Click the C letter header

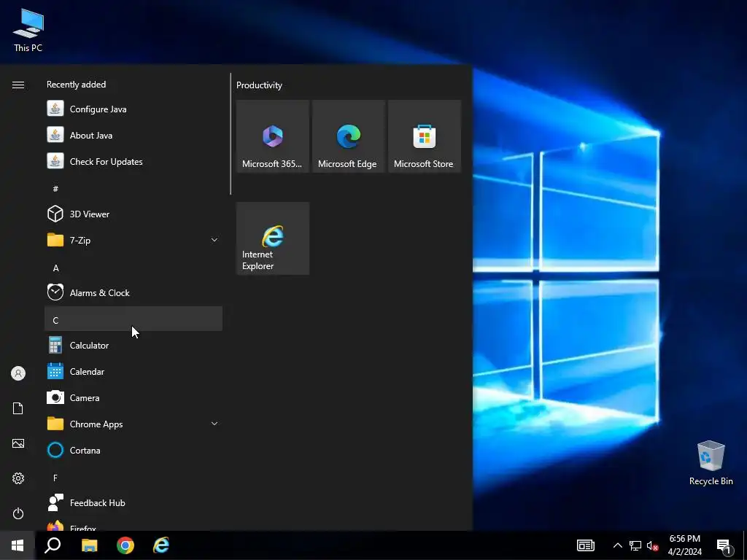pyautogui.click(x=133, y=319)
